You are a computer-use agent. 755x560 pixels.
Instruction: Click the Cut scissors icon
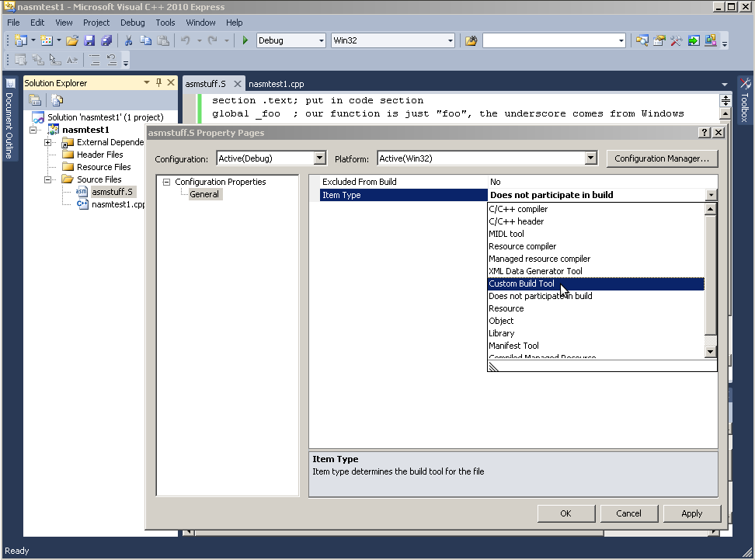129,40
